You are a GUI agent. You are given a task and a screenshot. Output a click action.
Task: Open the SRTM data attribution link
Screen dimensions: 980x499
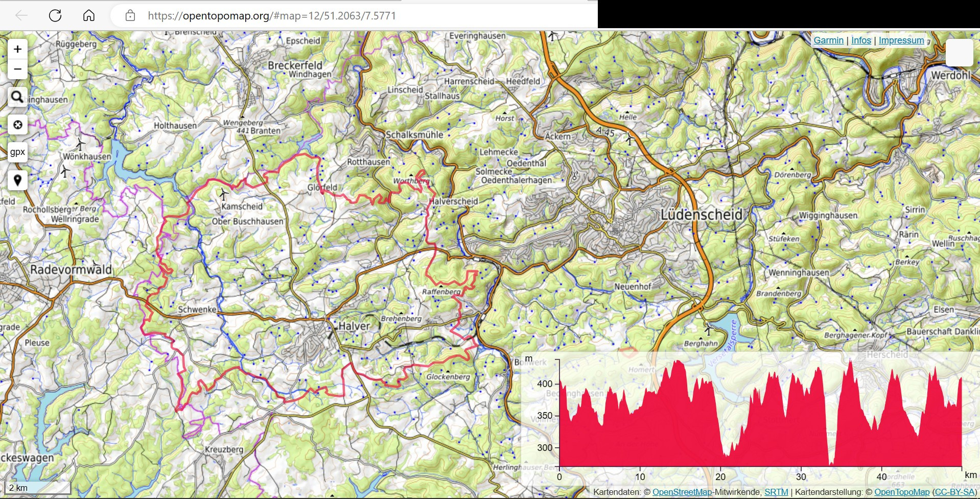point(776,492)
